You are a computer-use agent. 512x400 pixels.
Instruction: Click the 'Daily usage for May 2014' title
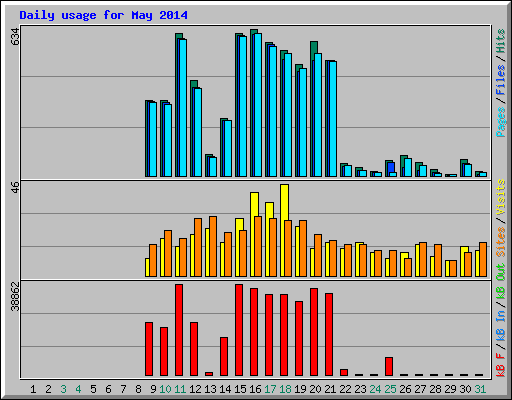coord(103,15)
